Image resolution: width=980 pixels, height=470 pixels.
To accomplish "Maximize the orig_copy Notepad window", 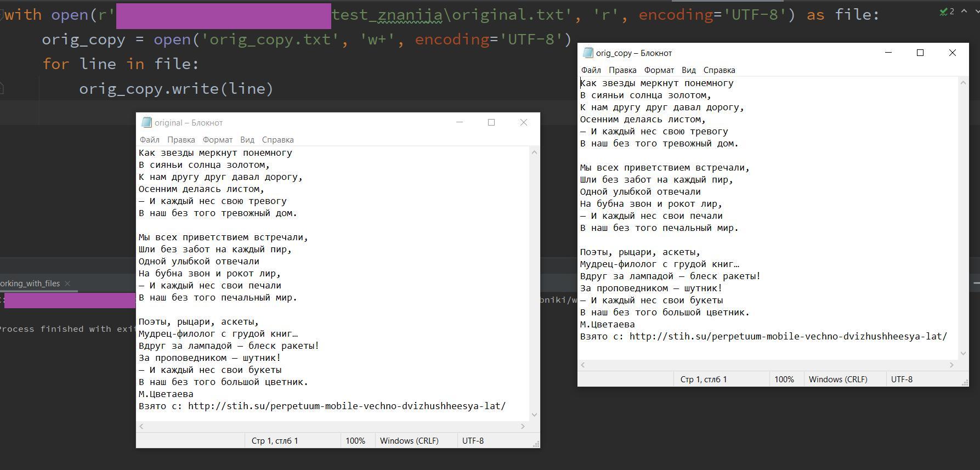I will (x=920, y=53).
